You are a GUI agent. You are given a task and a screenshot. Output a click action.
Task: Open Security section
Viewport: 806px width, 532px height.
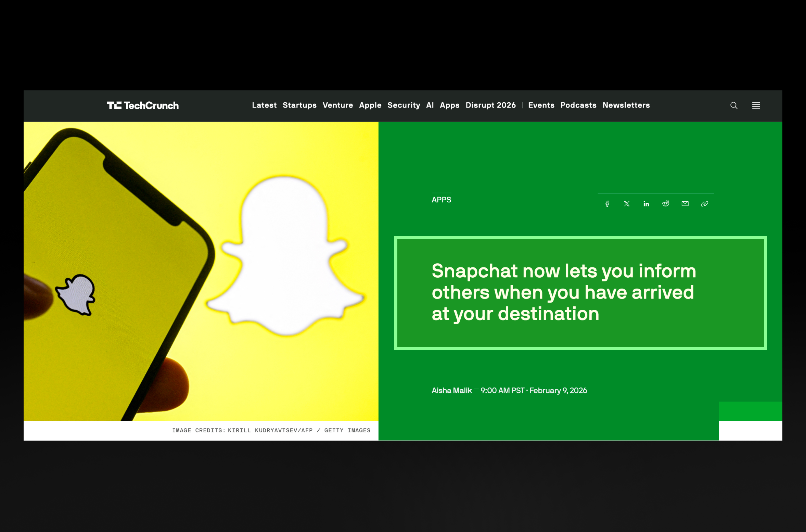point(404,105)
